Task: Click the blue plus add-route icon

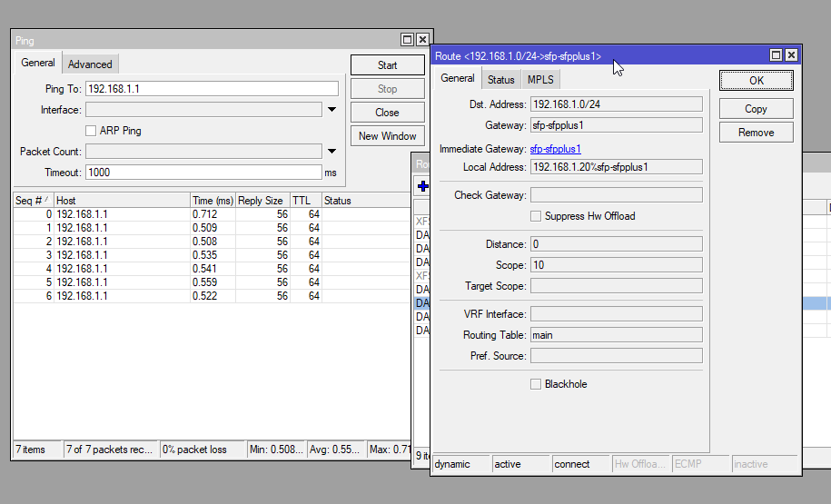Action: [422, 186]
